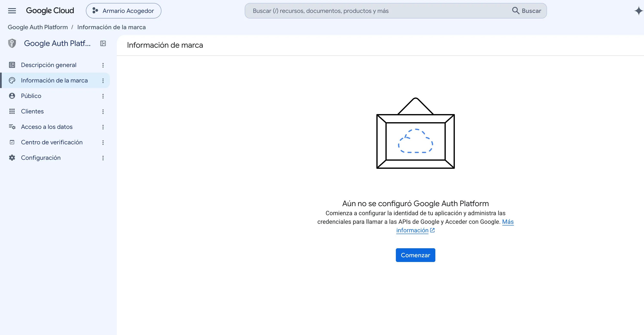Image resolution: width=644 pixels, height=335 pixels.
Task: Click the Acceso a los datos icon
Action: click(12, 127)
